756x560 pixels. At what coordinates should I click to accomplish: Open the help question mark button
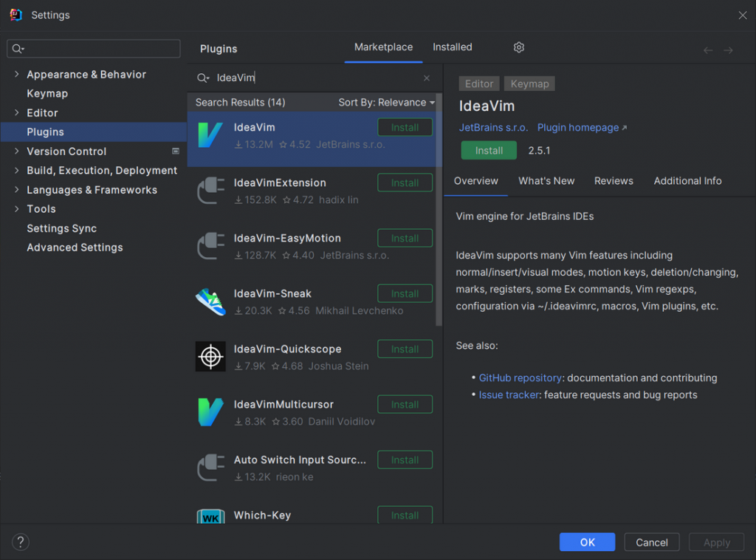[x=20, y=542]
